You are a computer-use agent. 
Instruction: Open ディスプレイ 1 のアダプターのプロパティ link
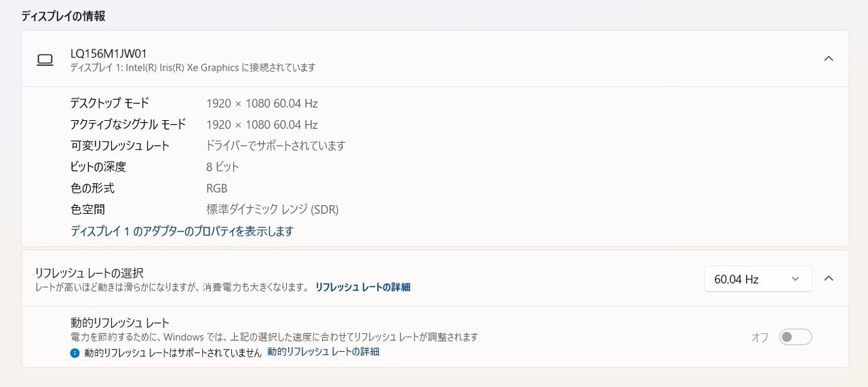(182, 232)
